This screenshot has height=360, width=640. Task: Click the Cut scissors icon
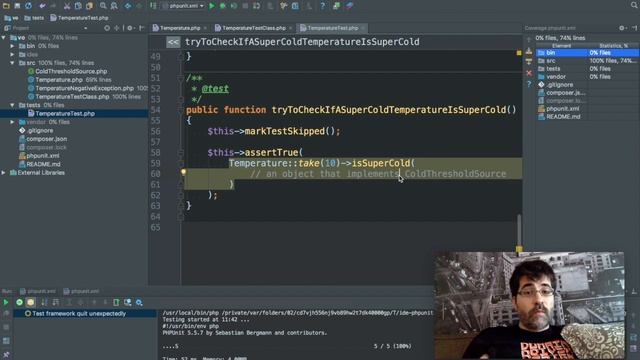point(67,6)
